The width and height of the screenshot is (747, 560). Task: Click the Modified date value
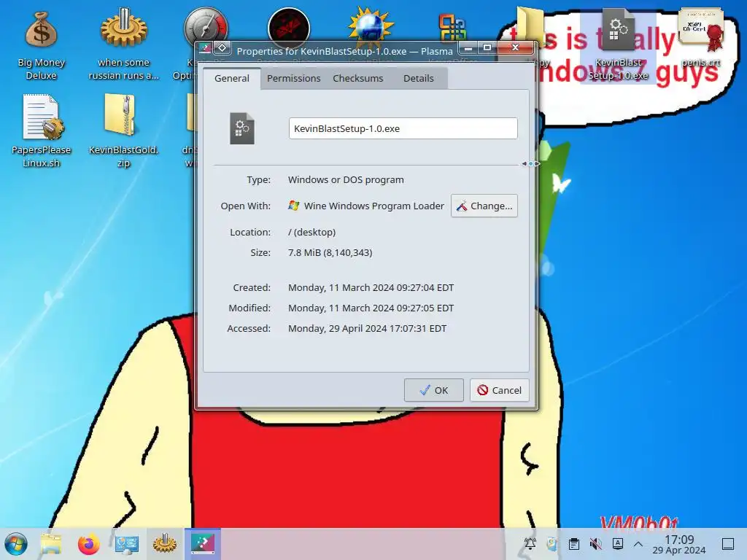click(371, 308)
